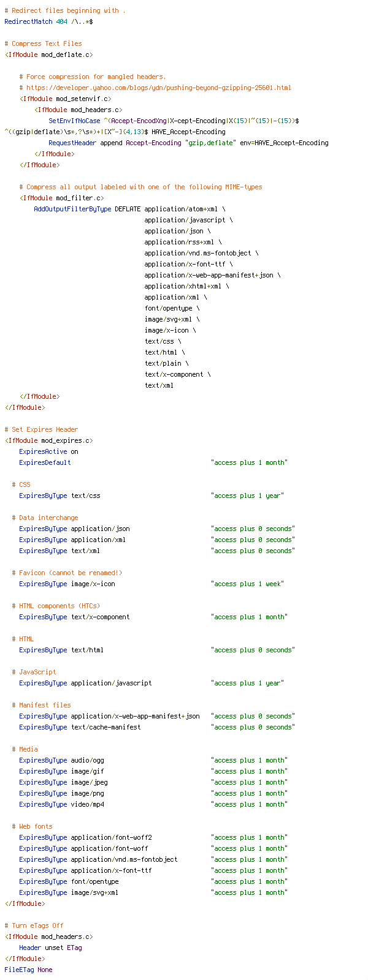The height and width of the screenshot is (980, 368).
Task: Click the developer.yahoo.com URL in comment
Action: [x=159, y=88]
